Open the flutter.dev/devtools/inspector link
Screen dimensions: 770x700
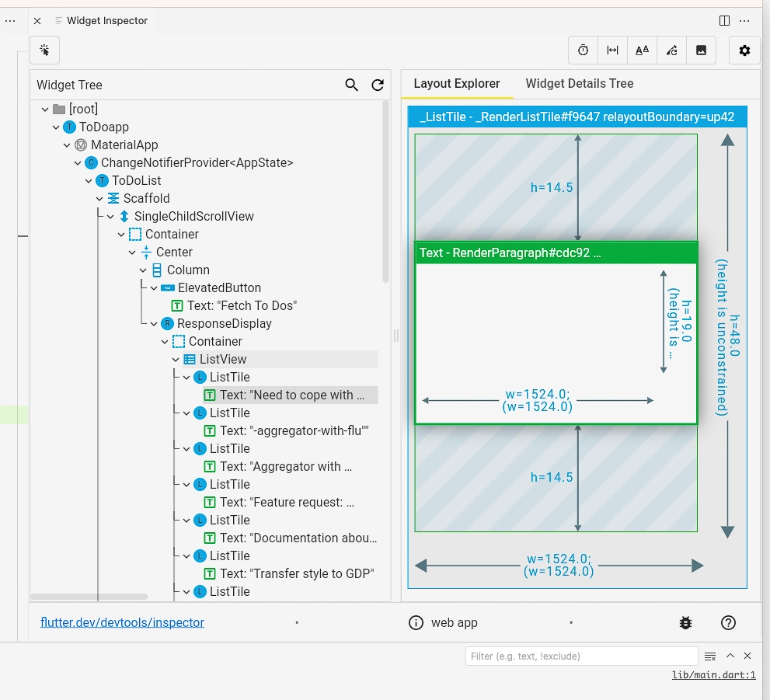[x=122, y=622]
